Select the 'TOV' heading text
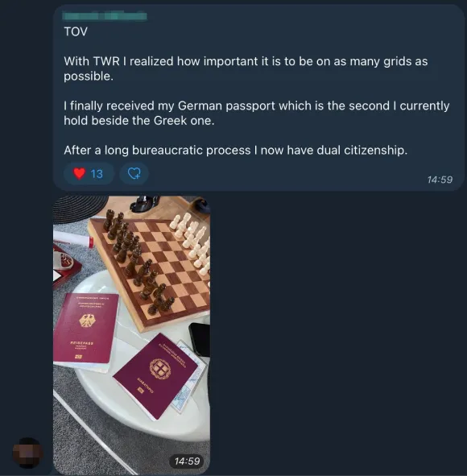Screen dimensions: 467x476 pos(76,31)
